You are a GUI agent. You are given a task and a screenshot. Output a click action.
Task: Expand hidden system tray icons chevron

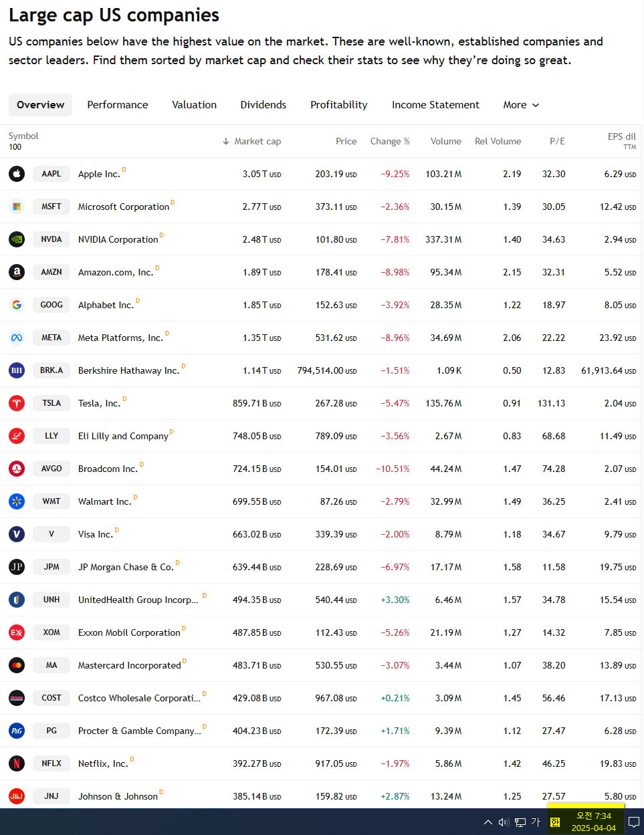tap(488, 822)
